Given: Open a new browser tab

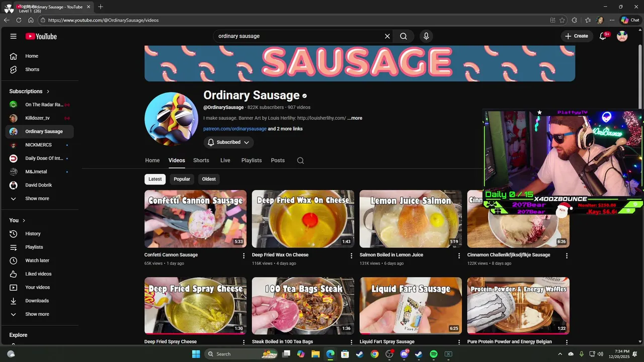Looking at the screenshot, I should click(x=101, y=7).
